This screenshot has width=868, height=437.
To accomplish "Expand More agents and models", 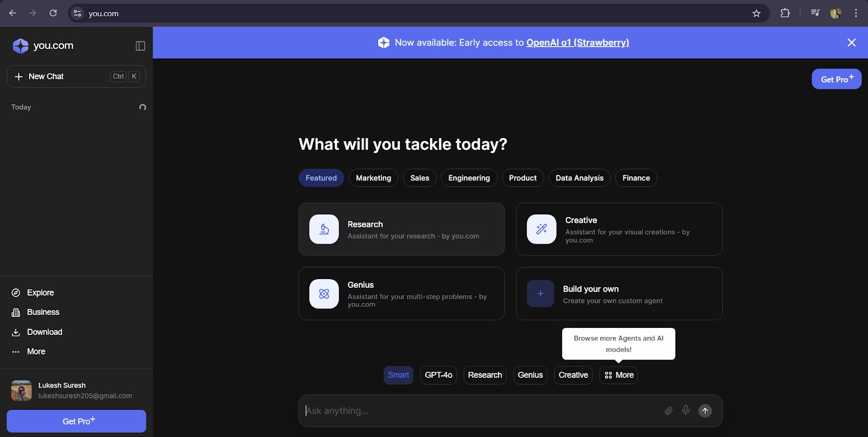I will pos(618,375).
